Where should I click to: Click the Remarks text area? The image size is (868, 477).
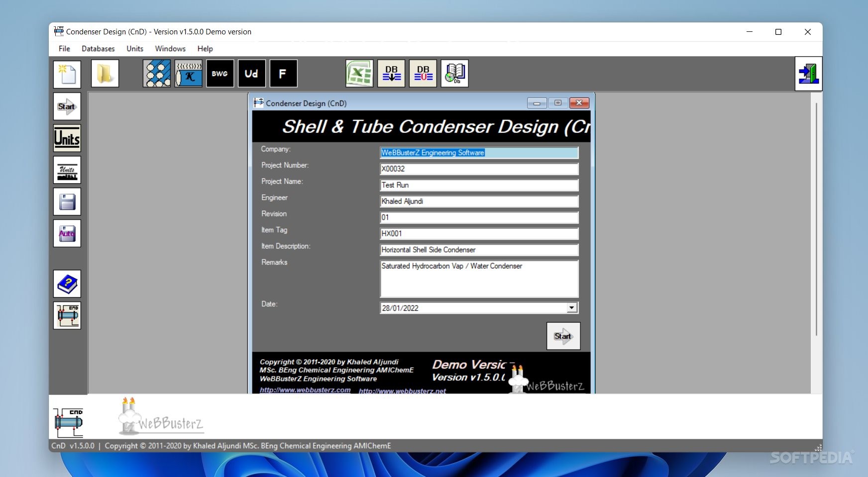479,279
